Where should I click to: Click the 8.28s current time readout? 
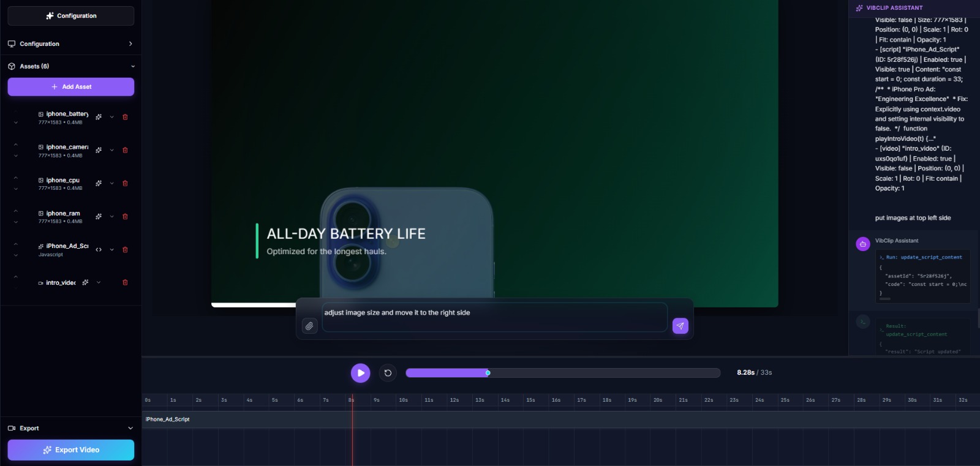745,372
